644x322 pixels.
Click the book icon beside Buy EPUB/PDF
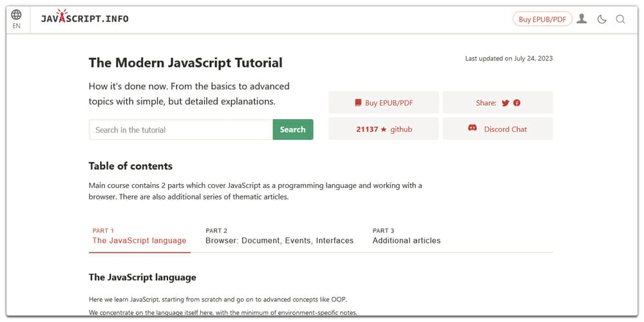click(358, 103)
